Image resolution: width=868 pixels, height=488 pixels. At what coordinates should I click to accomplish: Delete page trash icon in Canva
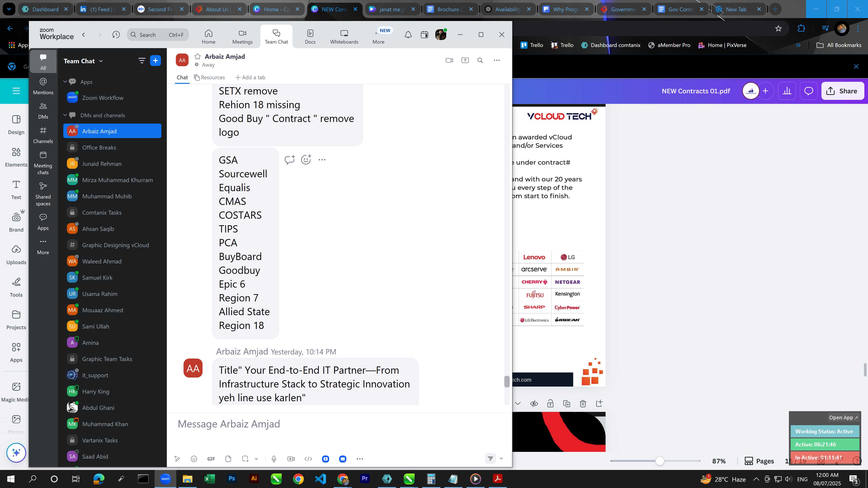[x=583, y=404]
